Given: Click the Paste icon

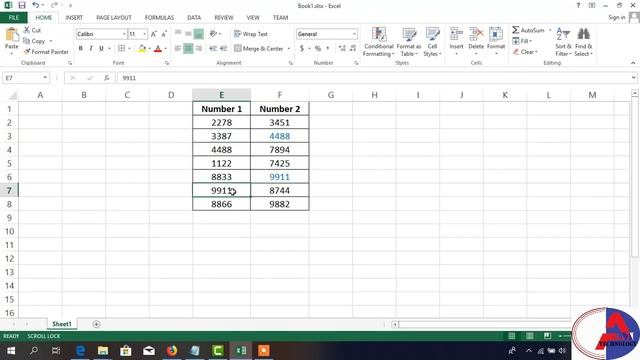Looking at the screenshot, I should (12, 35).
